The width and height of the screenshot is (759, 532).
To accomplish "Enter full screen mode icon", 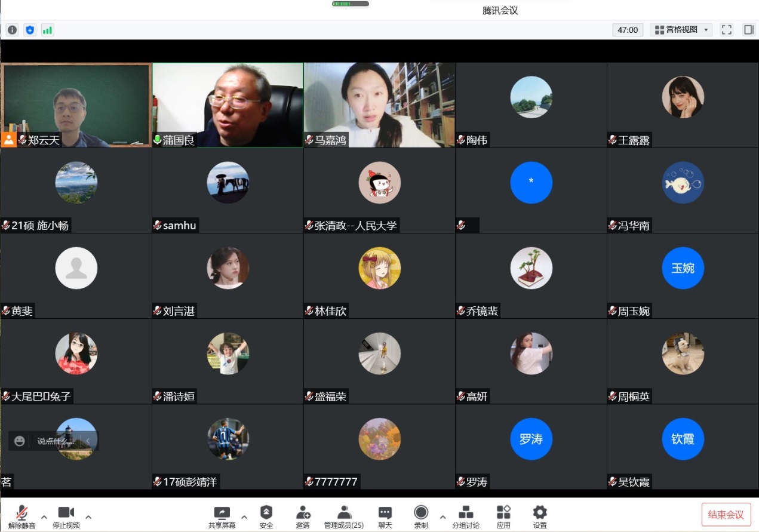I will tap(727, 30).
